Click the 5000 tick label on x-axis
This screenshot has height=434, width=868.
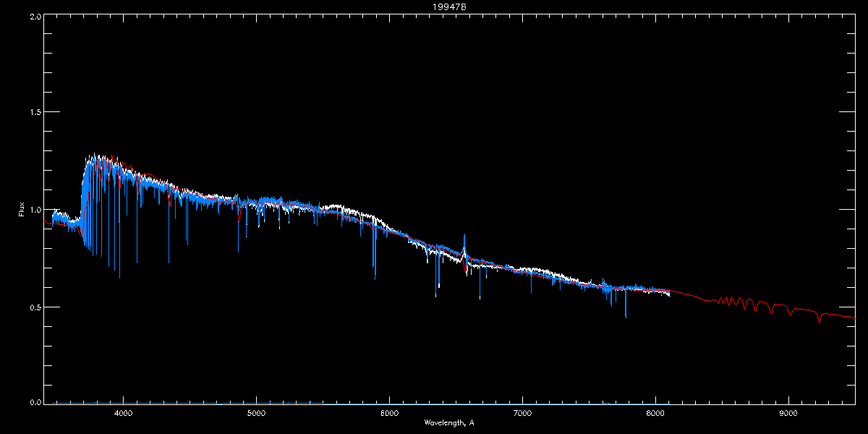(256, 414)
